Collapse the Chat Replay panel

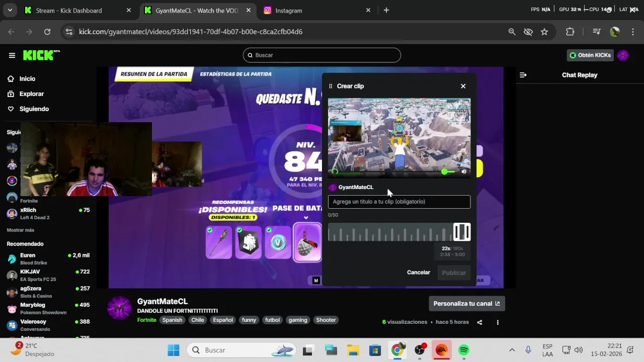point(523,75)
